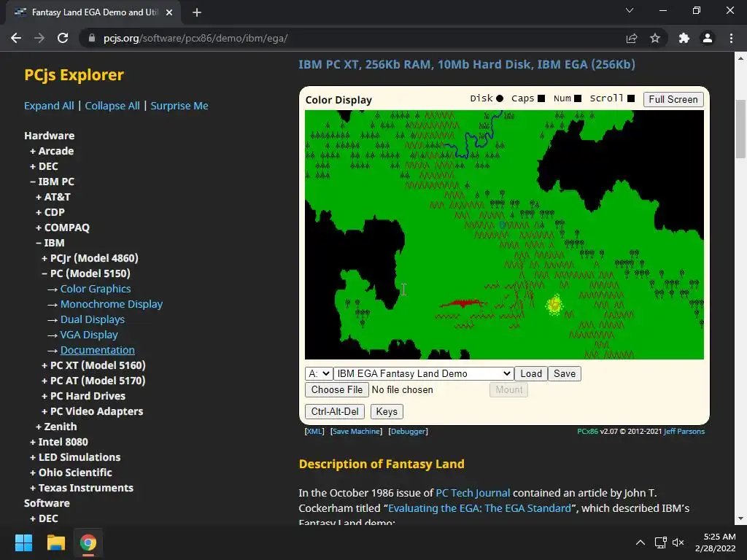
Task: Expand PC AT (Model 5170) node
Action: click(x=93, y=381)
